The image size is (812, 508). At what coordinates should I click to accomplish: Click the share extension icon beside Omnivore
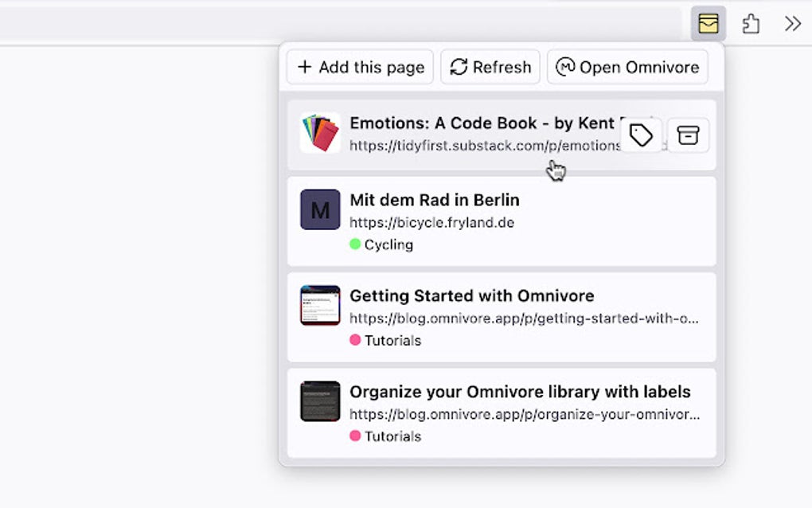click(751, 23)
